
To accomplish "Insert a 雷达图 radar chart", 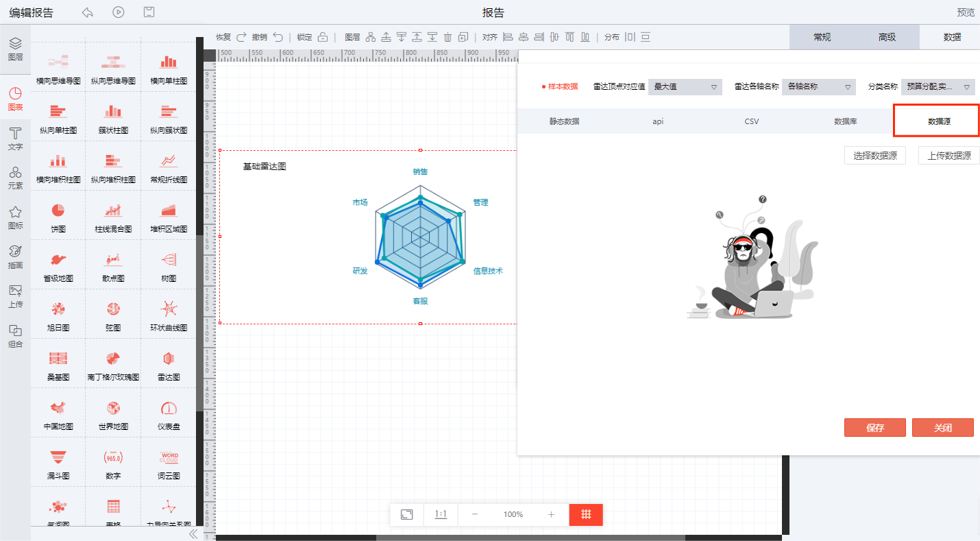I will pyautogui.click(x=169, y=364).
